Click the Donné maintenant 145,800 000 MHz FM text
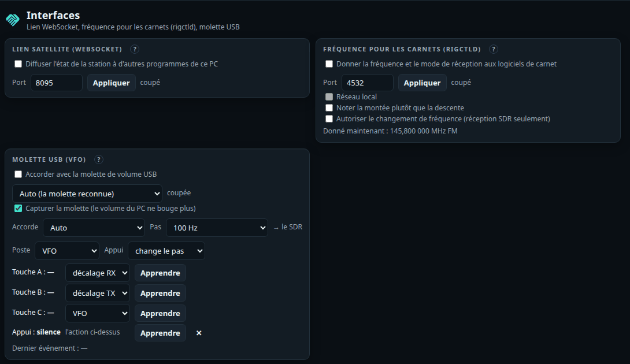Viewport: 630px width, 364px height. tap(390, 131)
